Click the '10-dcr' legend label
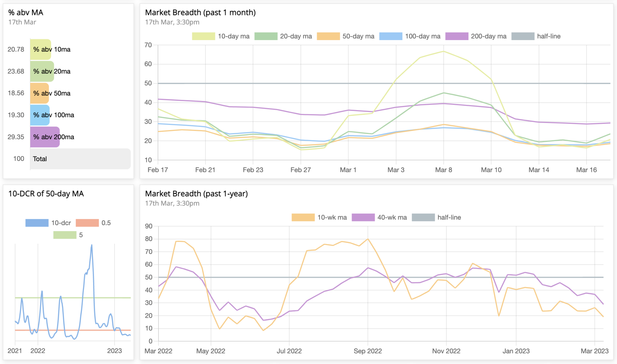 tap(61, 223)
